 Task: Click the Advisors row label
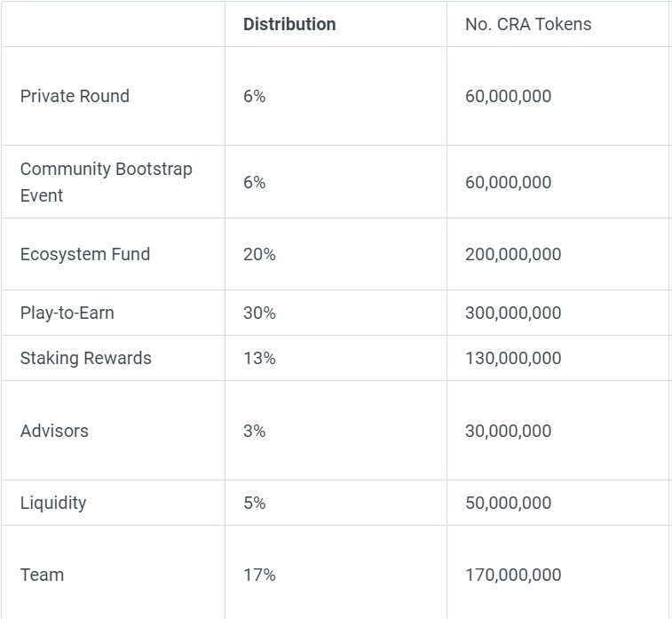pos(54,431)
